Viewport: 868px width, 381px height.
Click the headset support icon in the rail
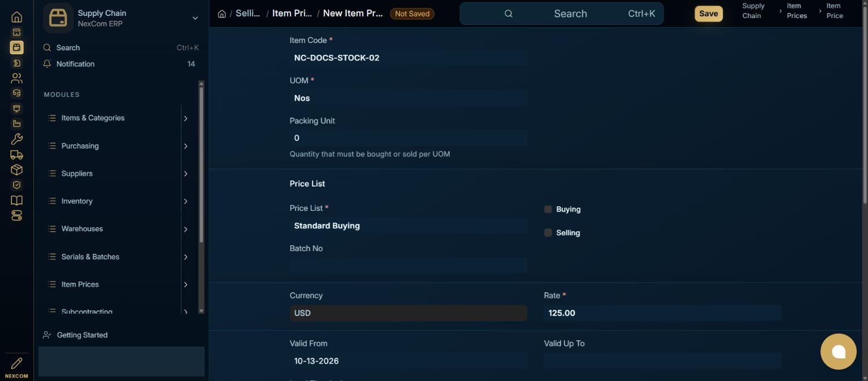(16, 93)
